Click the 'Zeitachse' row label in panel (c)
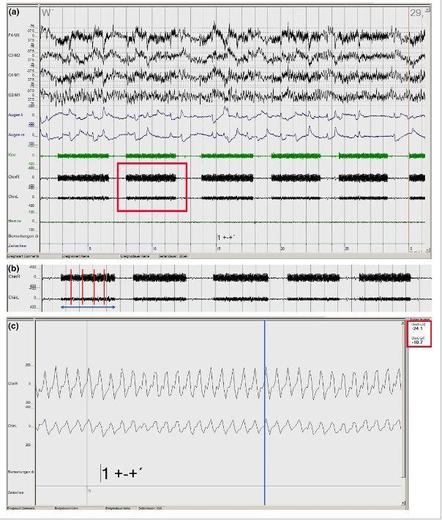This screenshot has width=442, height=520. tap(15, 492)
